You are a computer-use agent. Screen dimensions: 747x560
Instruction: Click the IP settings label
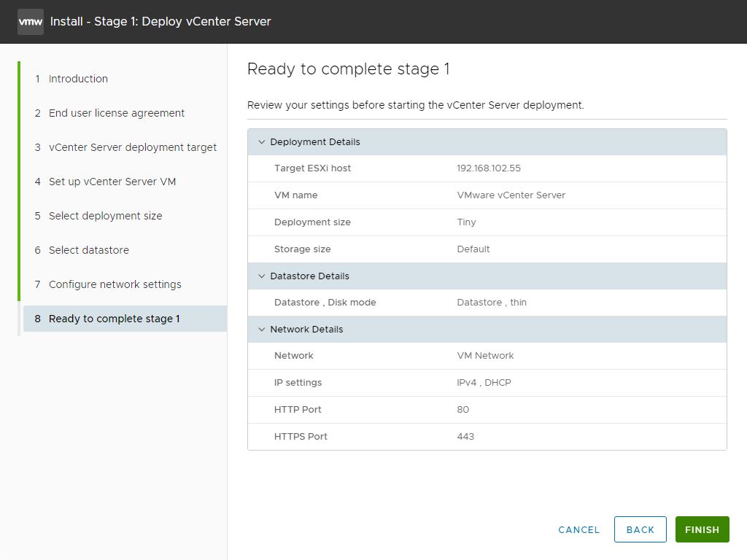tap(298, 383)
